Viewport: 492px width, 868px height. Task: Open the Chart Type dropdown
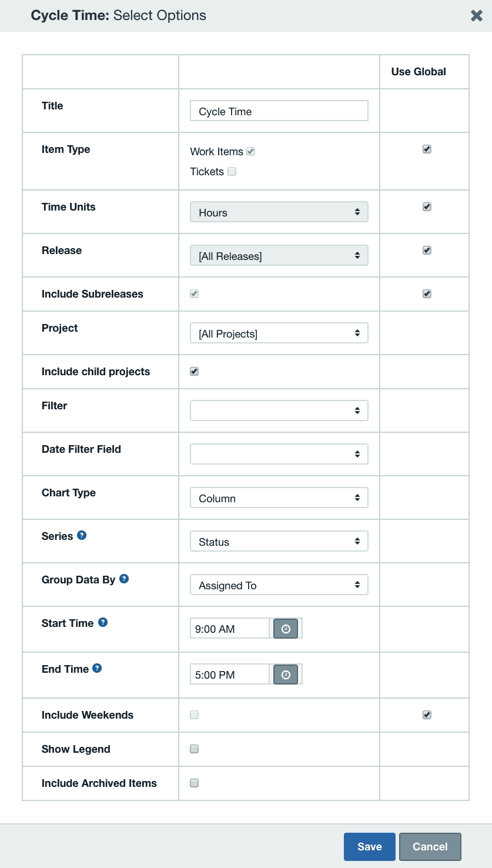point(279,497)
